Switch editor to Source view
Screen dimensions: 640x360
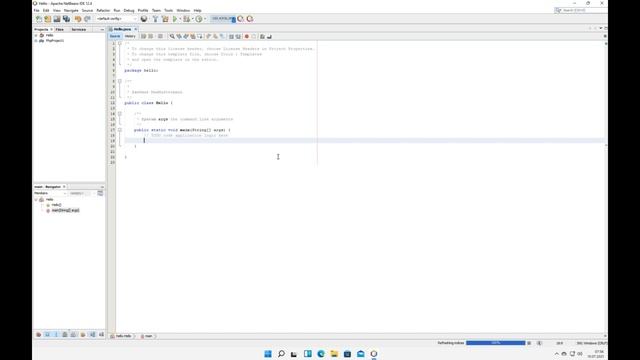pyautogui.click(x=115, y=36)
